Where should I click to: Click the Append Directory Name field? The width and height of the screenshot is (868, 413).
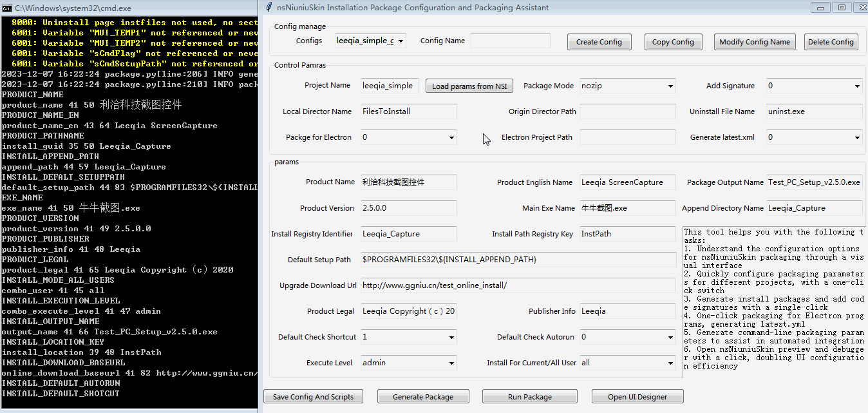pos(815,208)
